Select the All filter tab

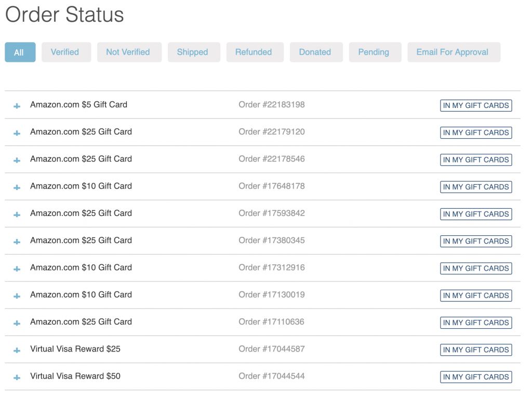click(20, 52)
